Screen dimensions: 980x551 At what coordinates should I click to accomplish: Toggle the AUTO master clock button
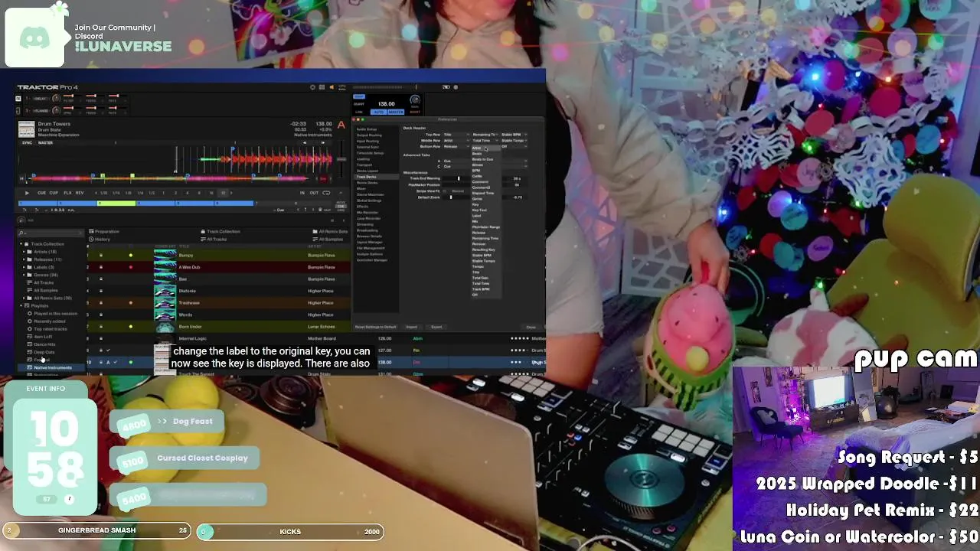378,112
